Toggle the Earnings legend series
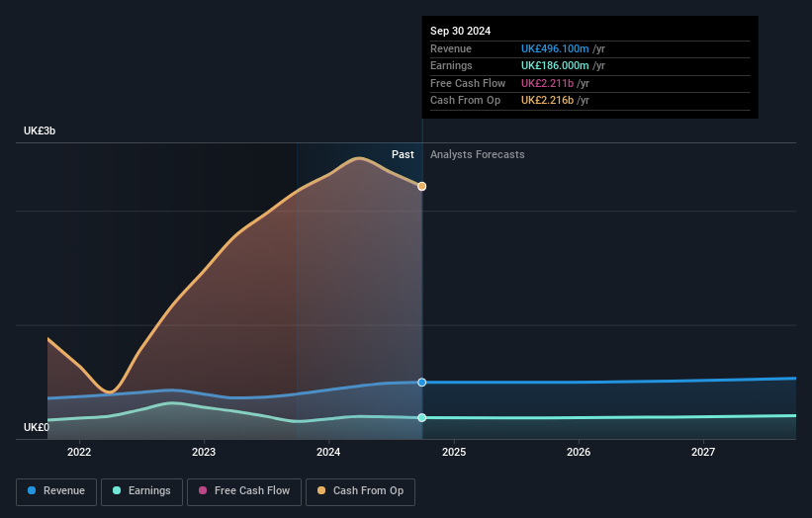Screen dimensions: 812x518 tap(141, 491)
